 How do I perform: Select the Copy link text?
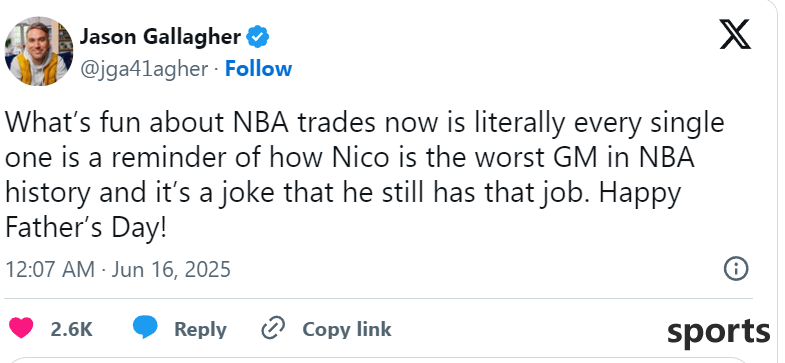tap(347, 329)
